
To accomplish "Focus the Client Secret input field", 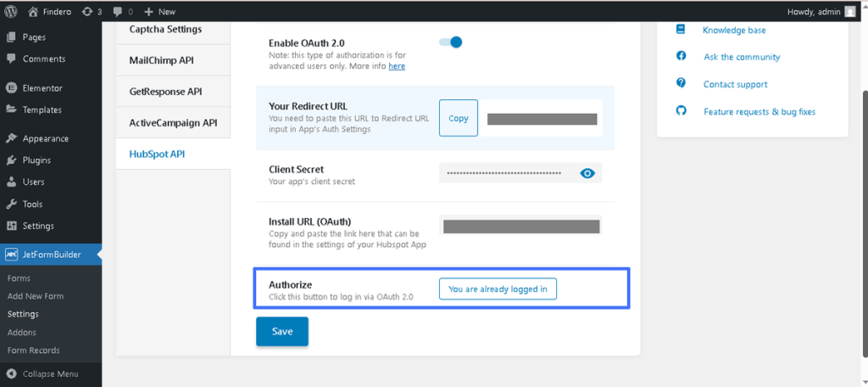I will click(x=520, y=173).
